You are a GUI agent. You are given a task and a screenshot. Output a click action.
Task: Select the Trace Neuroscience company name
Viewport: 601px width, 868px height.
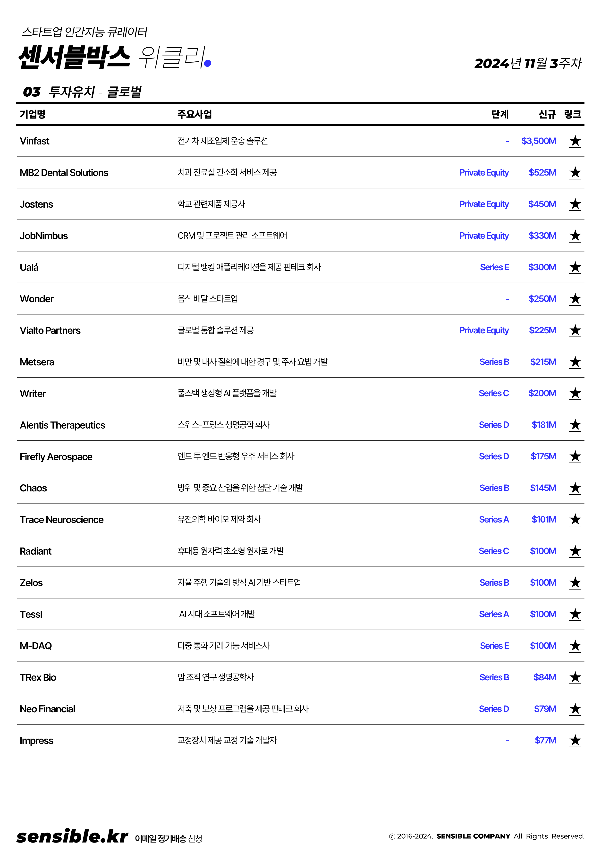61,520
